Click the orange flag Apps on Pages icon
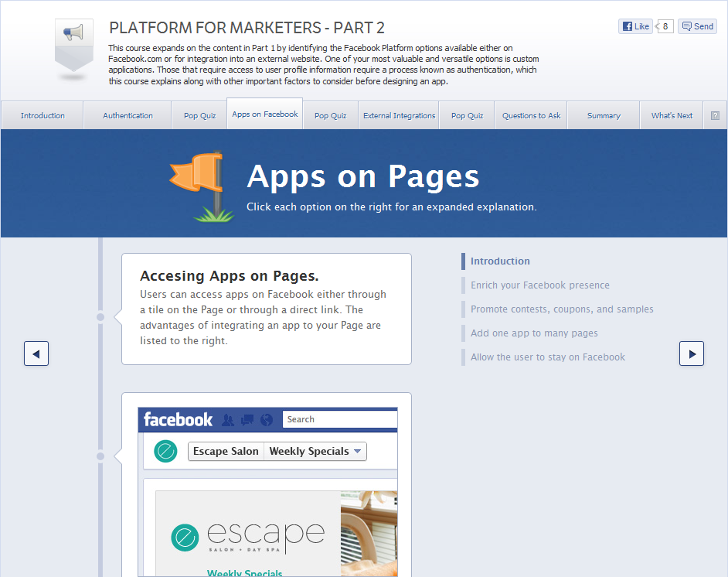 click(x=202, y=186)
